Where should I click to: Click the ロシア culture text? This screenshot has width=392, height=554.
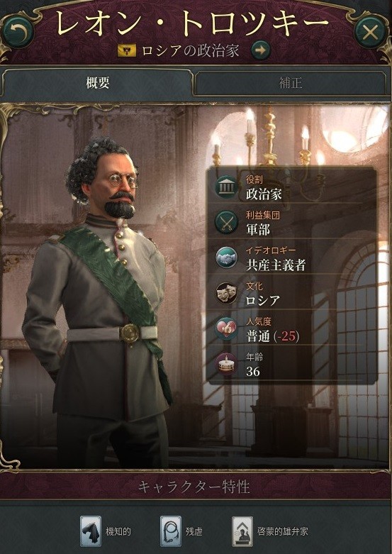point(263,301)
